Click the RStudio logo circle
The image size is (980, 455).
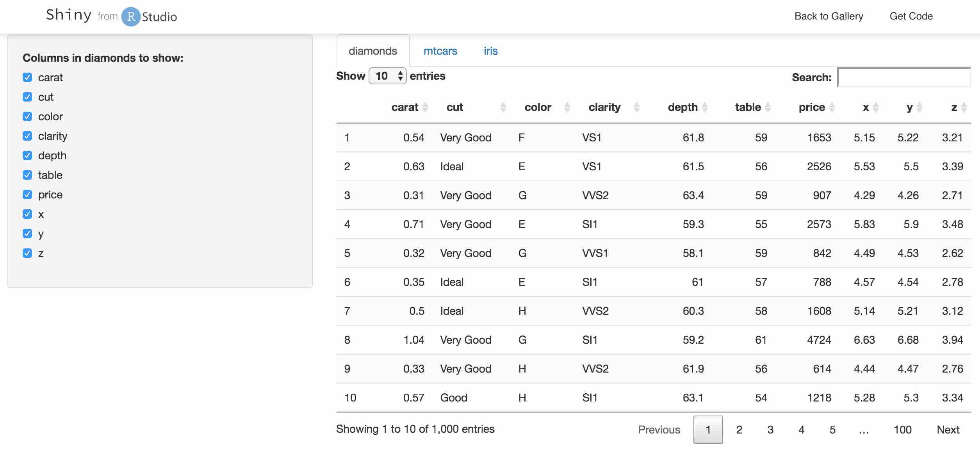click(x=131, y=17)
